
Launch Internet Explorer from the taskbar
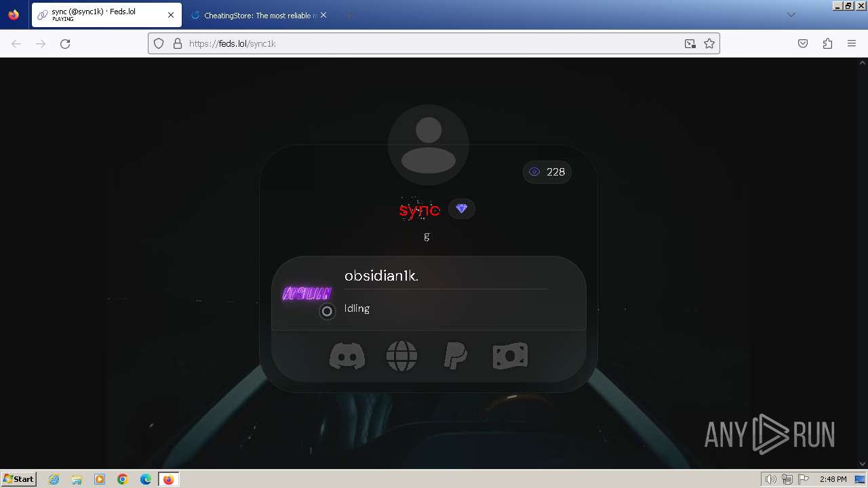click(54, 479)
